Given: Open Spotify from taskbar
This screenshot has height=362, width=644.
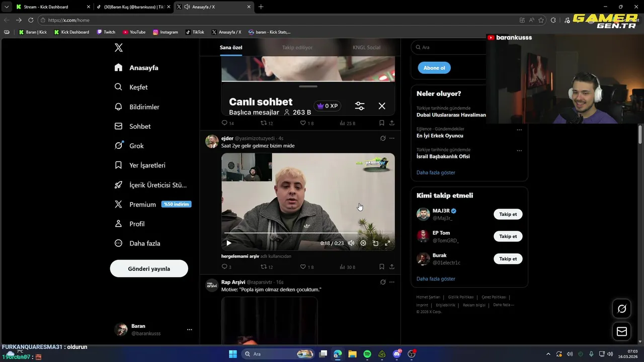Looking at the screenshot, I should [367, 354].
